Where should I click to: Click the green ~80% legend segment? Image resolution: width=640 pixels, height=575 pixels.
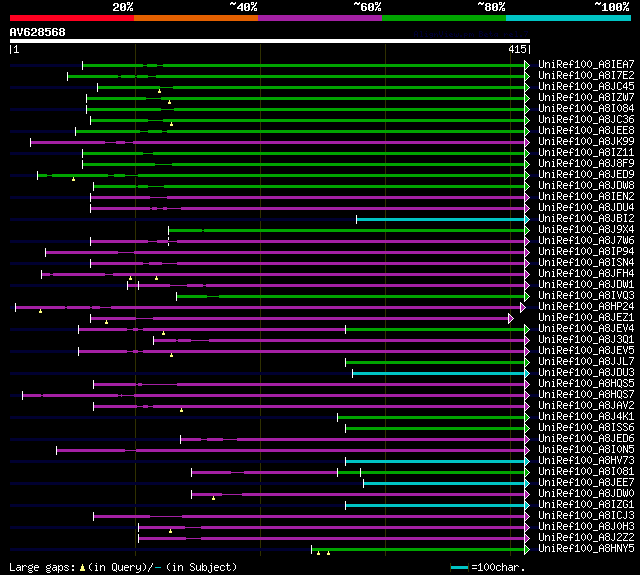[x=444, y=18]
